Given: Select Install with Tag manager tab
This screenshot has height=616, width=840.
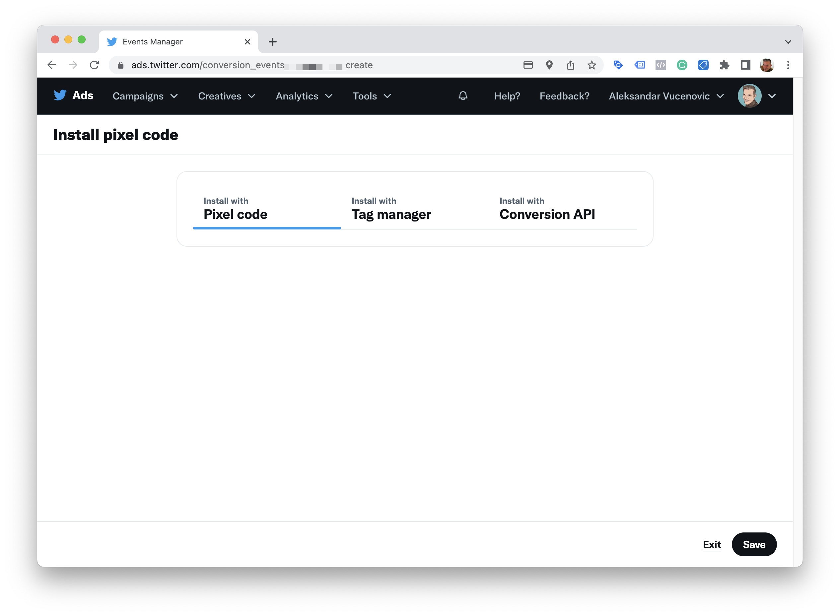Looking at the screenshot, I should click(391, 209).
